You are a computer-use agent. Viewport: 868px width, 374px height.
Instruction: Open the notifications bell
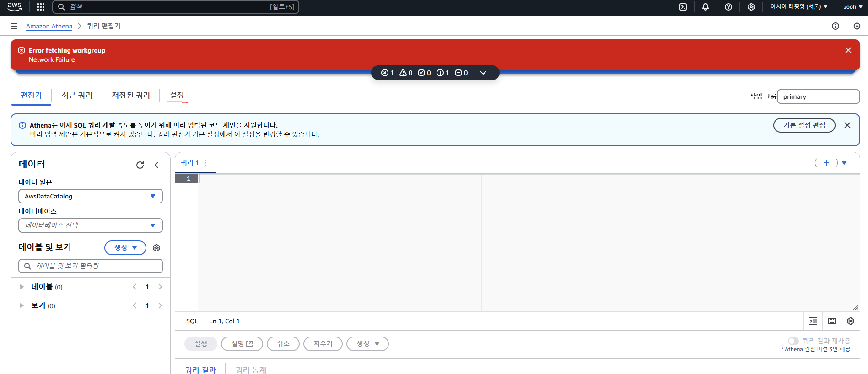pos(706,7)
